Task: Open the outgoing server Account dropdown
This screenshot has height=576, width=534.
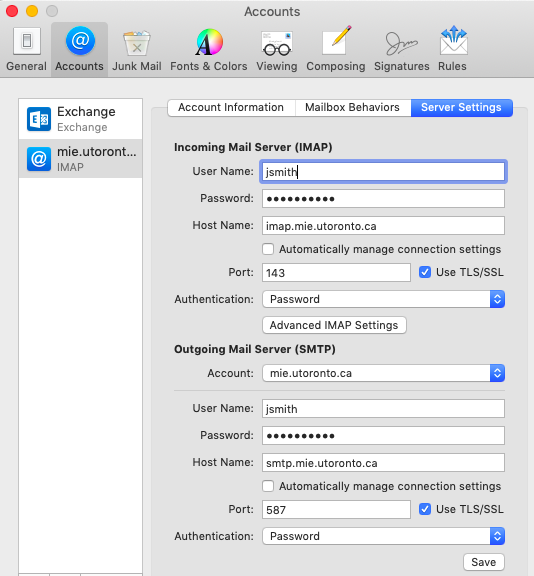Action: point(383,373)
